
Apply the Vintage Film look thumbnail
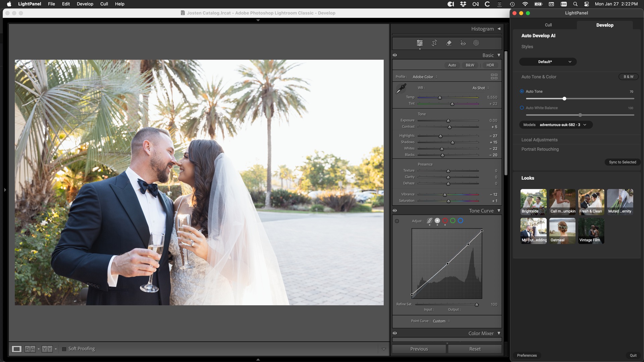[x=591, y=231]
